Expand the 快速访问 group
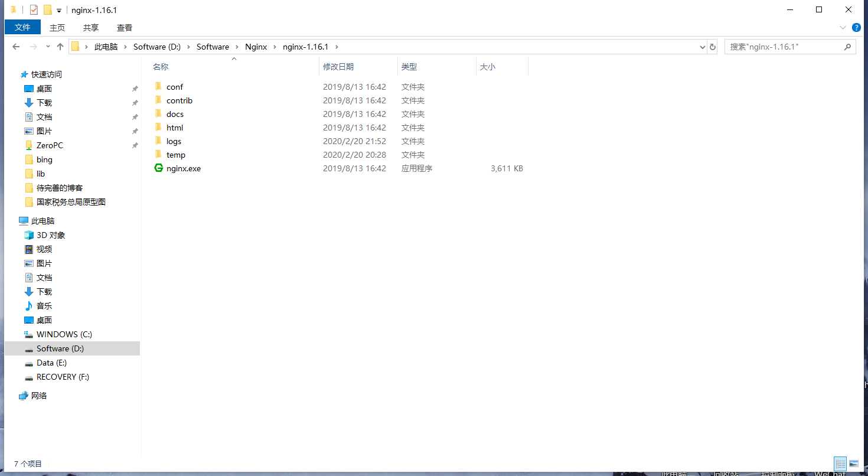This screenshot has height=476, width=868. [46, 74]
